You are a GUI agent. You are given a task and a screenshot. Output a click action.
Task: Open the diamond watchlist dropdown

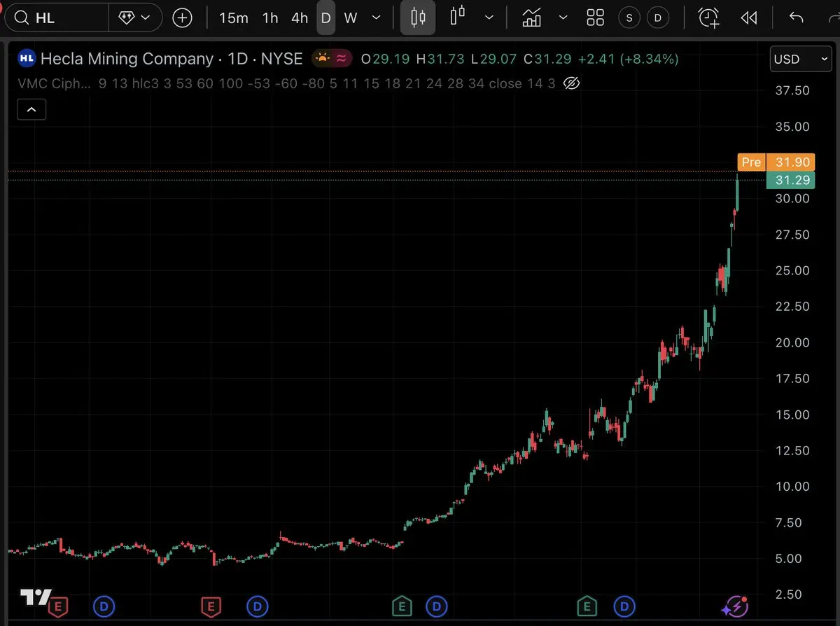pyautogui.click(x=136, y=18)
